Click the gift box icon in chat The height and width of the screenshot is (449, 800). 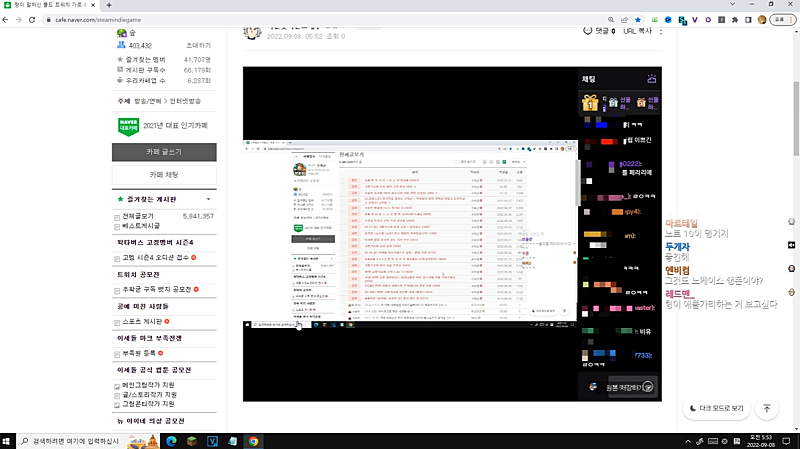click(590, 103)
